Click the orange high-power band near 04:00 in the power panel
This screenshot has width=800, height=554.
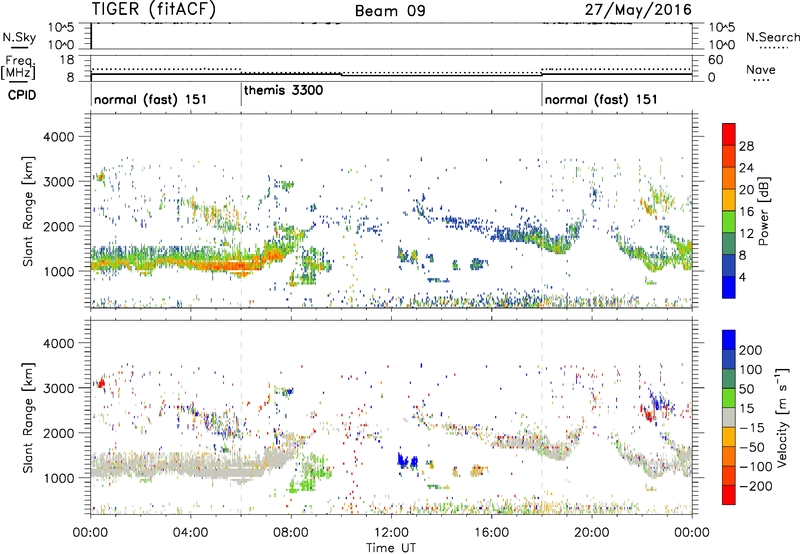point(191,264)
